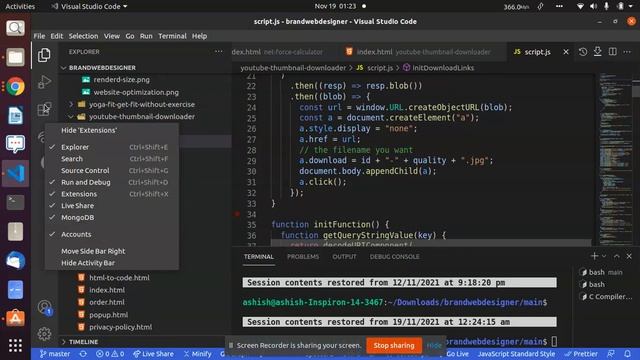Open notifications bell in status bar

click(627, 354)
